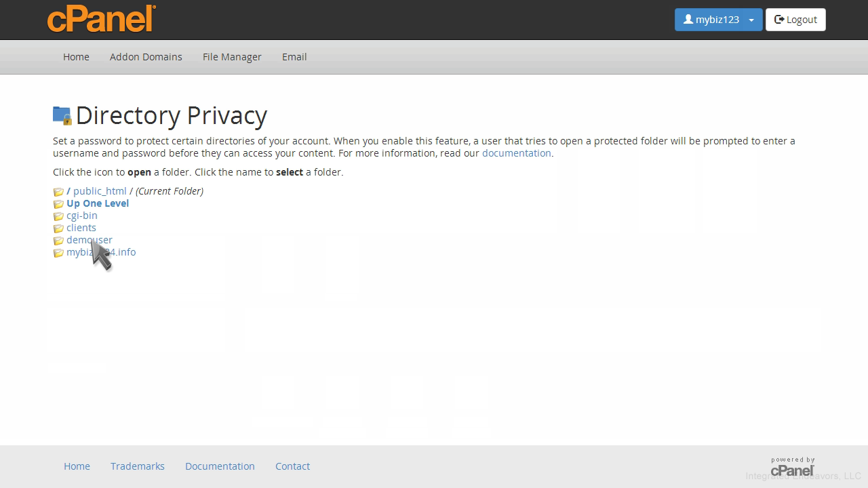Image resolution: width=868 pixels, height=488 pixels.
Task: Click the cPanel logo in header
Action: (102, 19)
